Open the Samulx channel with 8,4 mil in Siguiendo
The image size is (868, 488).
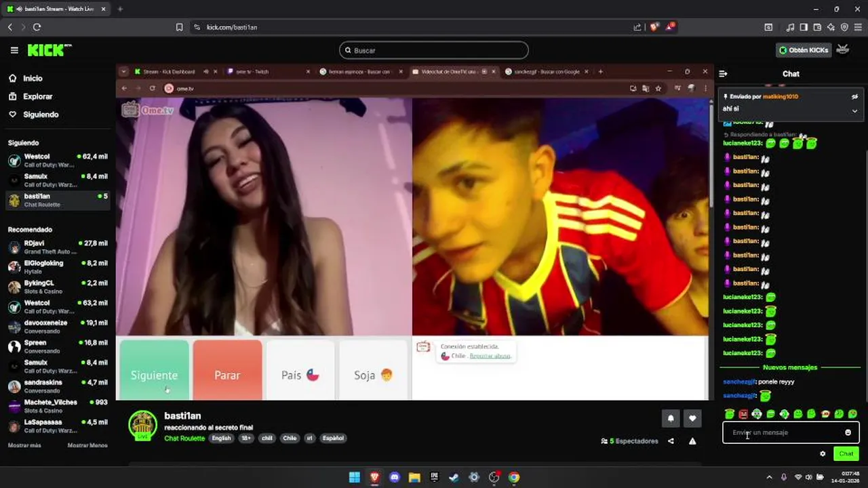tap(58, 180)
